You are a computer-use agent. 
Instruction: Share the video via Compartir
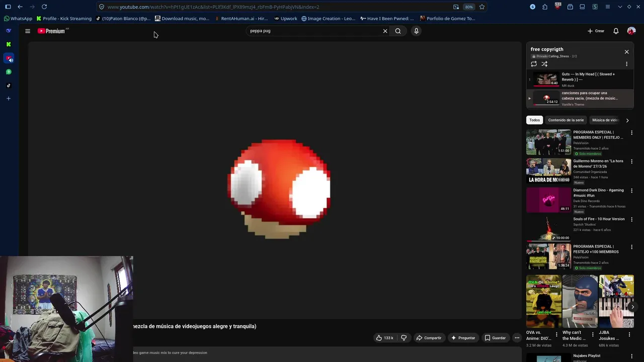[x=429, y=338]
